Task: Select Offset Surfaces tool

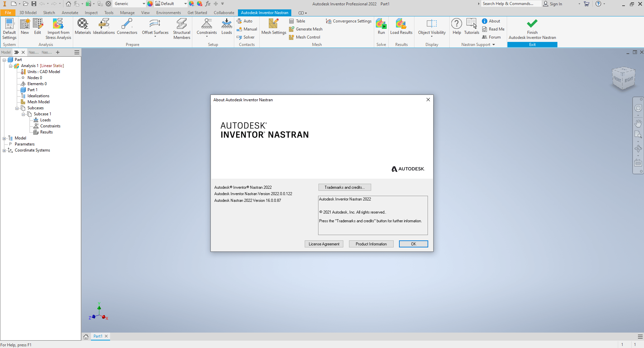Action: (x=155, y=27)
